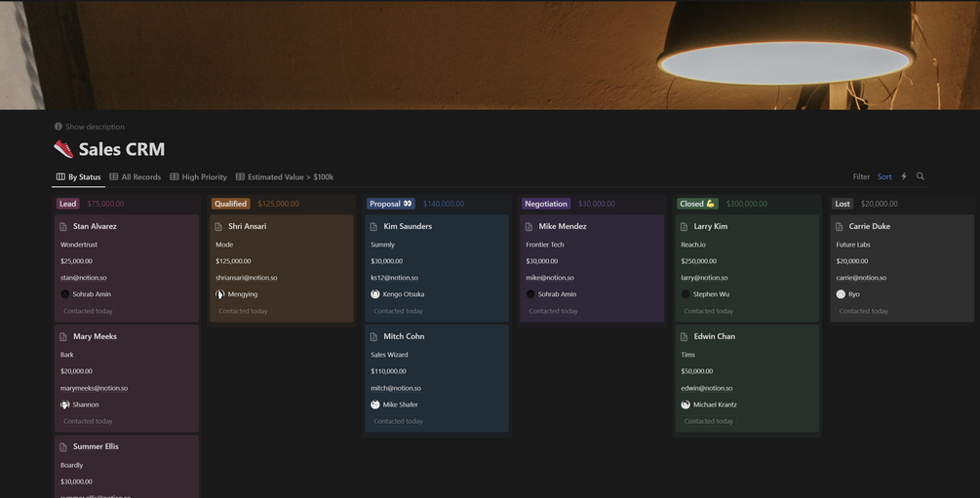This screenshot has width=980, height=498.
Task: Click the page icon on Mike Mendez card
Action: pyautogui.click(x=529, y=226)
